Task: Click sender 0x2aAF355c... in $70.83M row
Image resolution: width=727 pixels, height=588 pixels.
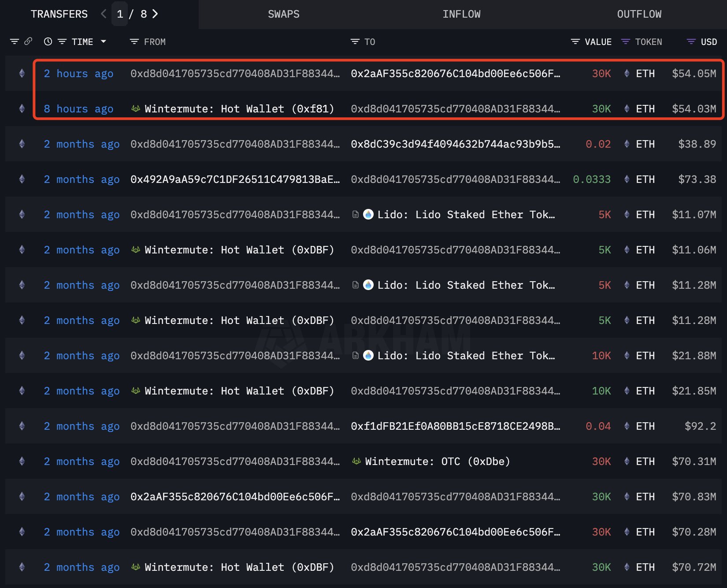Action: [x=235, y=497]
